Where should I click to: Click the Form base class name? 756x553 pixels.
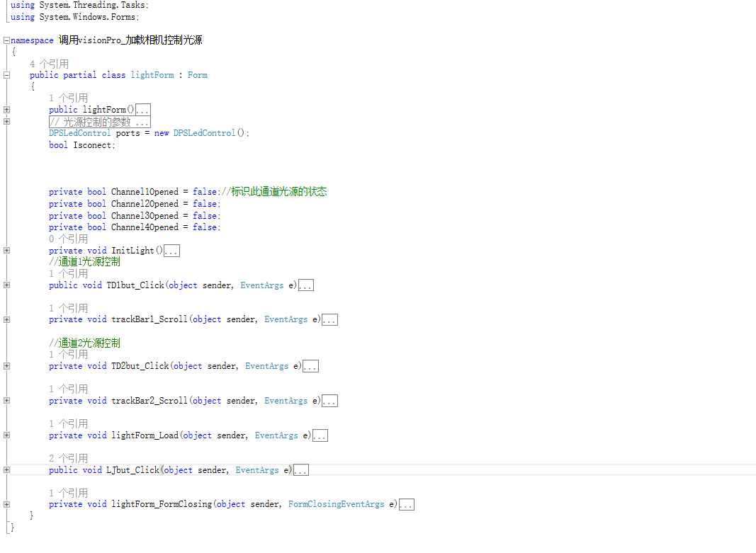pyautogui.click(x=198, y=75)
